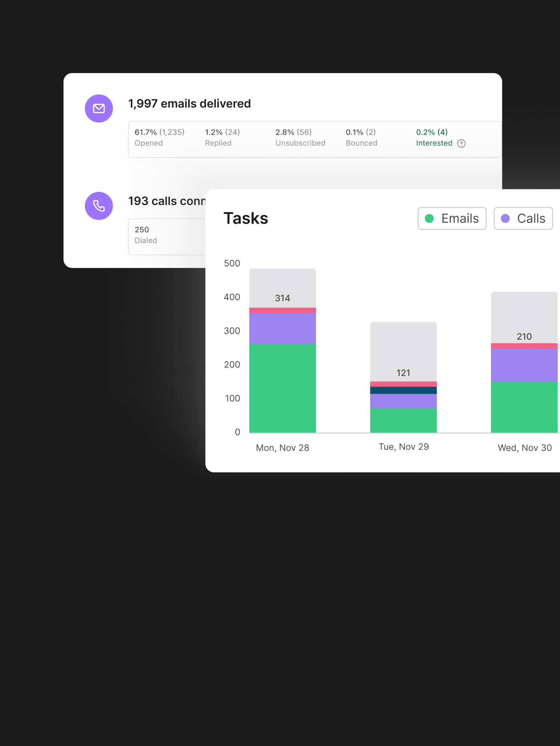The height and width of the screenshot is (746, 560).
Task: Click the 'Tue, Nov 29' axis label
Action: (x=404, y=447)
